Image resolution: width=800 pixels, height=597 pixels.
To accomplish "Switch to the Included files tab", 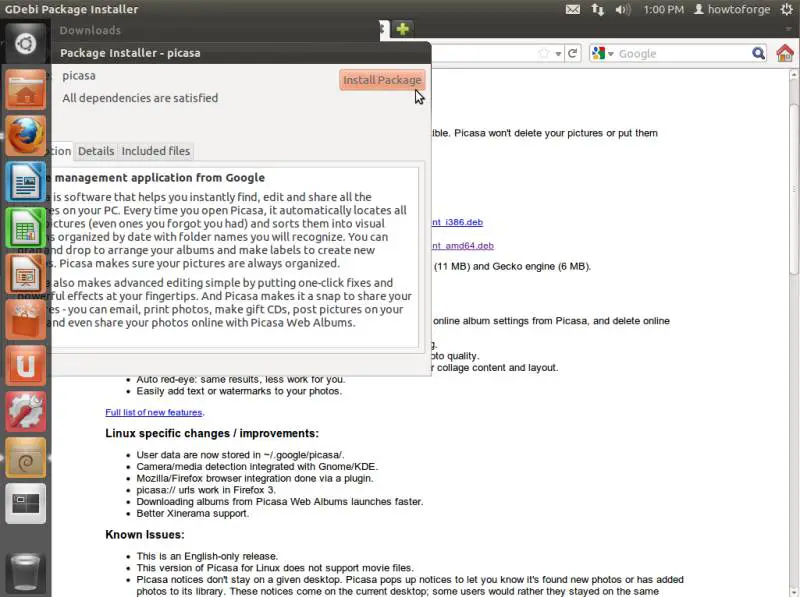I will point(156,151).
